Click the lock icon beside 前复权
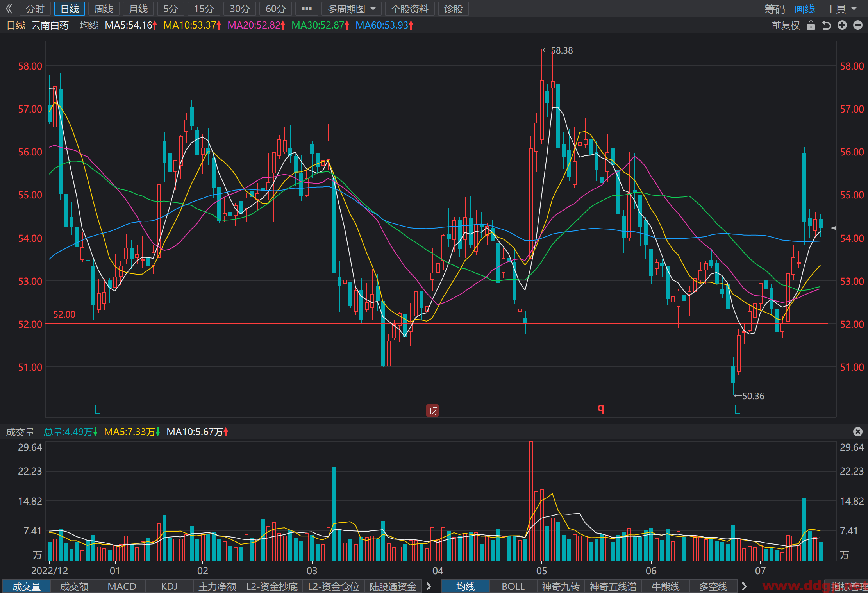Screen dimensions: 868x593 click(x=811, y=25)
